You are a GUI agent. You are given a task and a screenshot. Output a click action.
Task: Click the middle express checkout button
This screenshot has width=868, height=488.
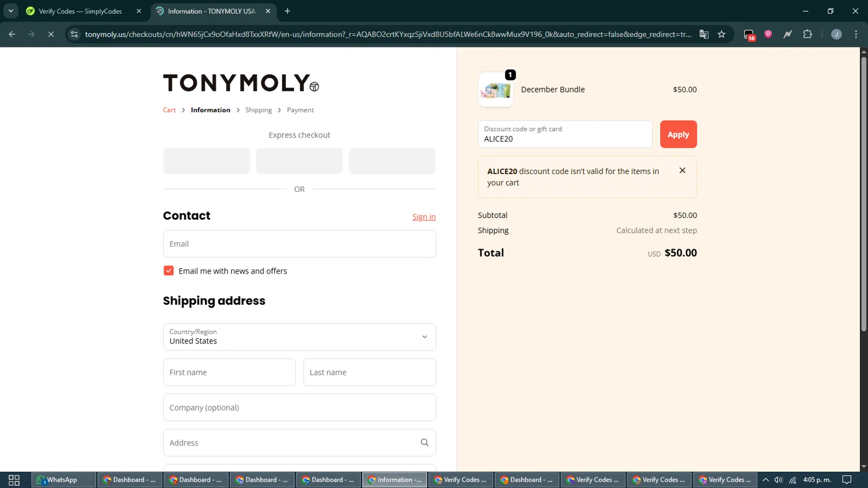tap(299, 161)
